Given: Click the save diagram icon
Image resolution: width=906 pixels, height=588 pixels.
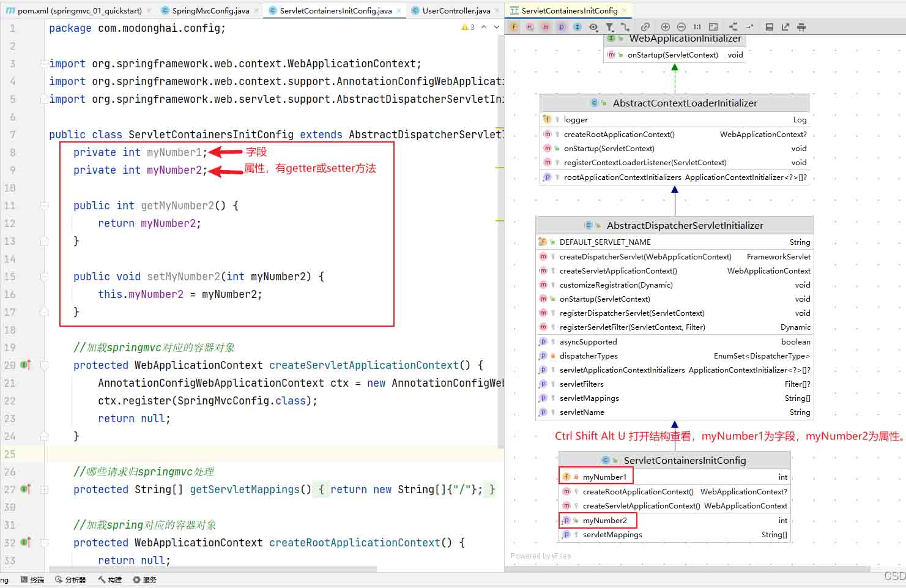Looking at the screenshot, I should click(770, 27).
